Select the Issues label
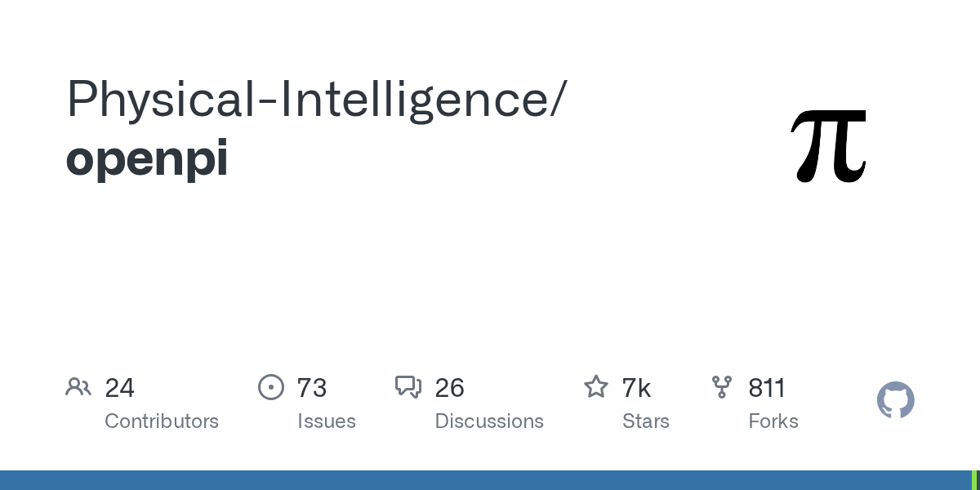This screenshot has width=980, height=490. [327, 421]
